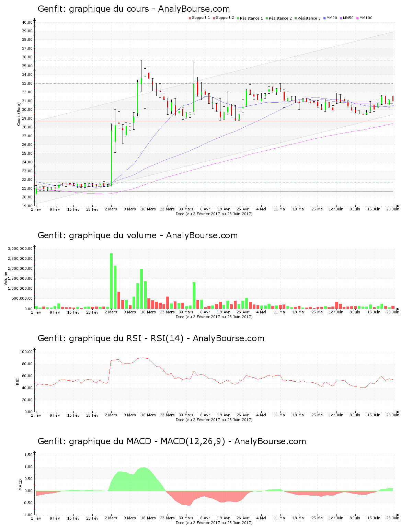Click the -0.50 MACD axis value
The width and height of the screenshot is (412, 532).
tap(27, 503)
